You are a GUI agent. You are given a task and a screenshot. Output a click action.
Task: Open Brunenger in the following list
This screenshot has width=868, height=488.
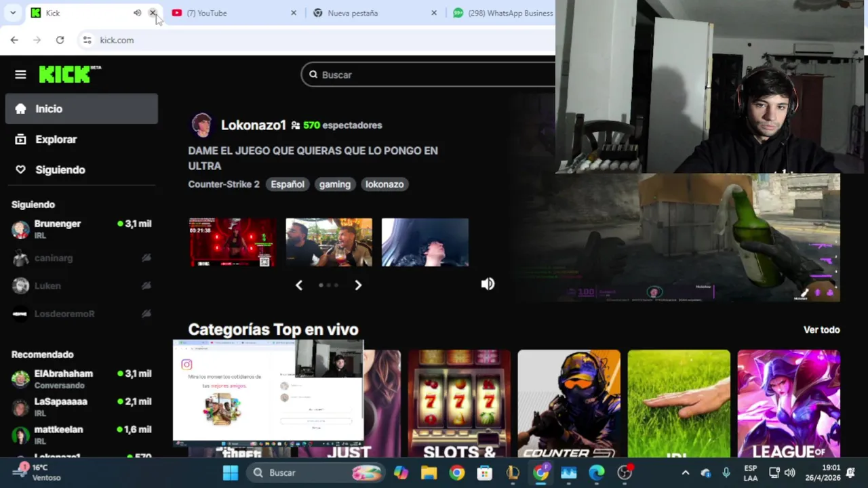click(x=81, y=229)
